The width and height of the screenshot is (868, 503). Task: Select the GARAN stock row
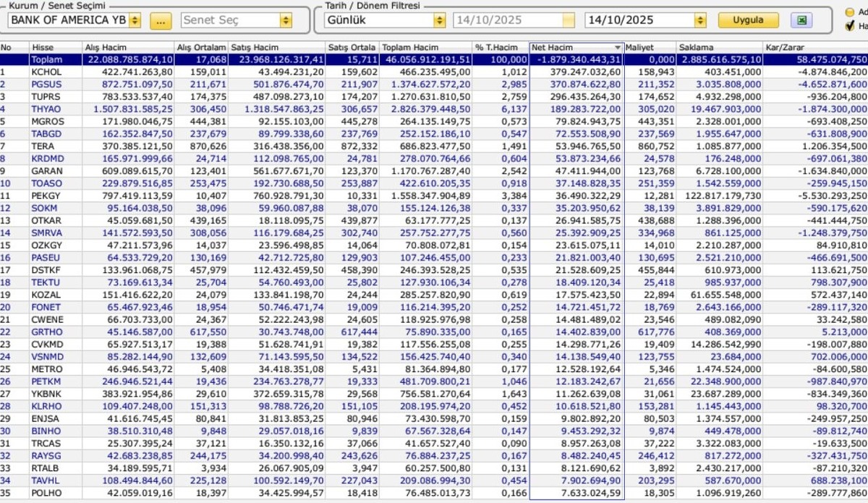coord(434,172)
